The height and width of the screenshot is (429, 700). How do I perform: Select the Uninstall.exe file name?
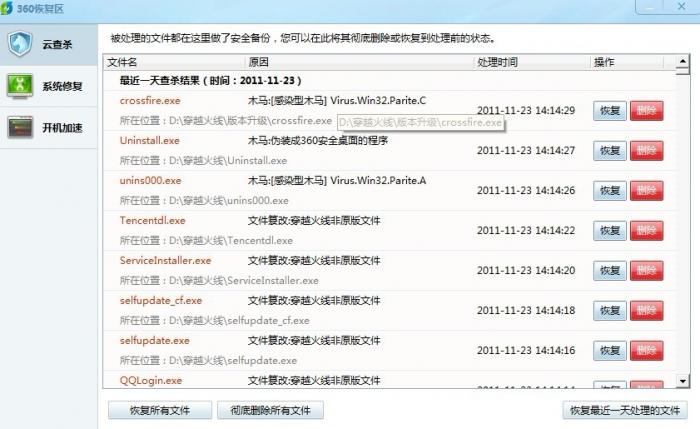pyautogui.click(x=150, y=141)
